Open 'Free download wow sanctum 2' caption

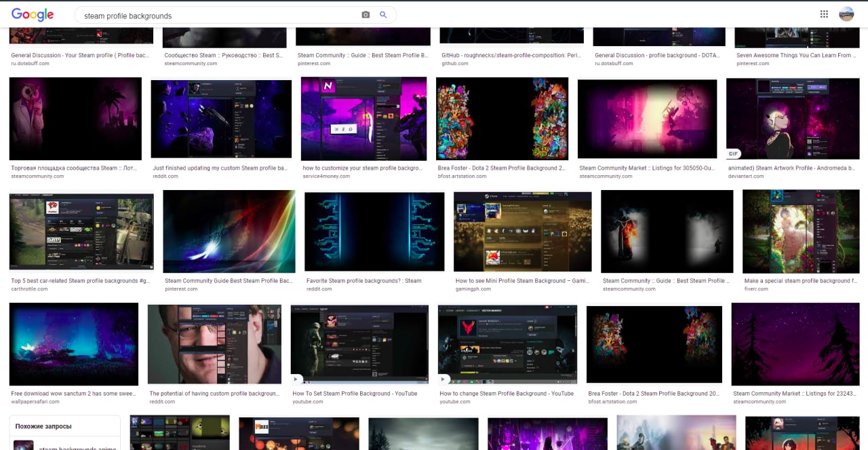tap(73, 394)
